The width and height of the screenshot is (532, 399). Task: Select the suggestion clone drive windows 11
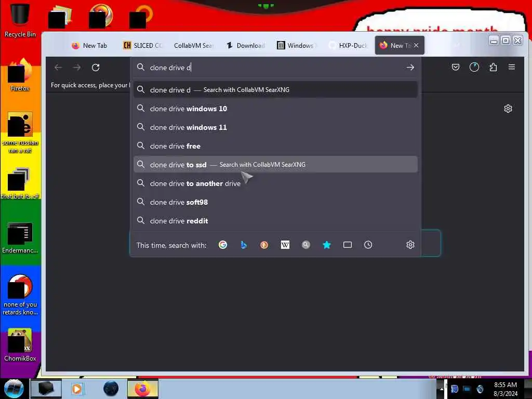click(x=275, y=127)
